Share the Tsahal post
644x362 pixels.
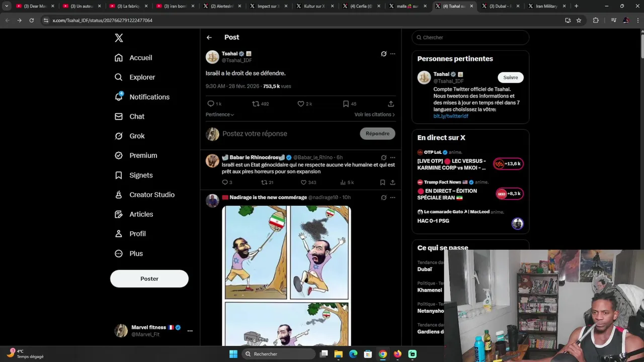coord(391,104)
